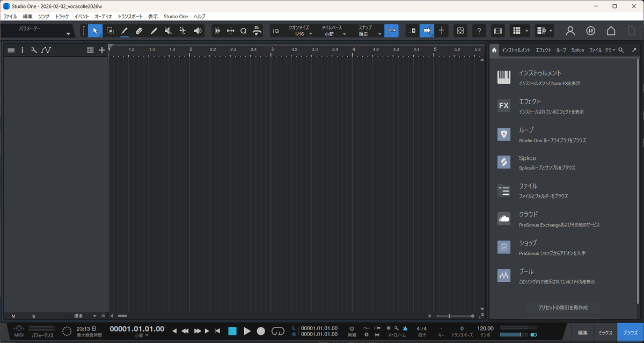The image size is (644, 343).
Task: Expand more browser tabs arrow
Action: [x=613, y=50]
